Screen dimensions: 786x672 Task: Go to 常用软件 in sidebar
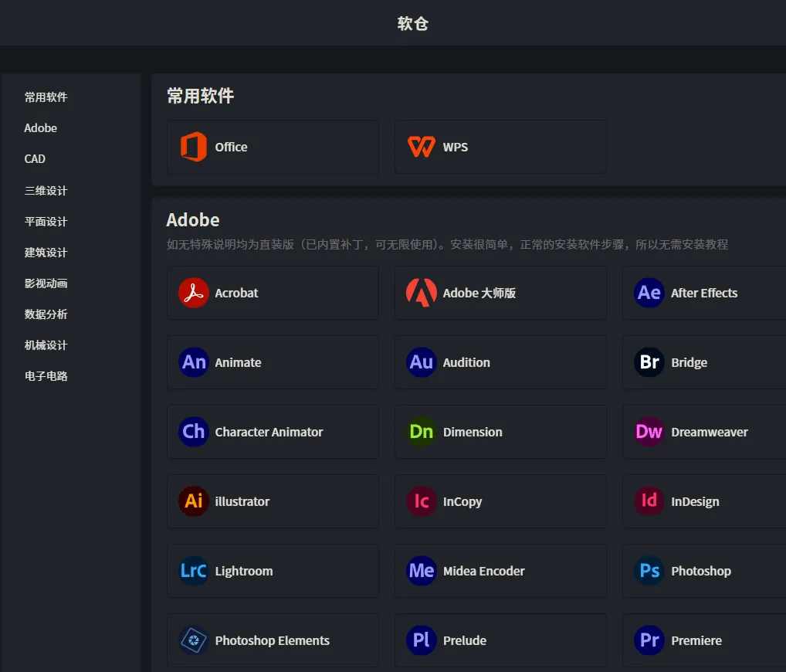(46, 97)
